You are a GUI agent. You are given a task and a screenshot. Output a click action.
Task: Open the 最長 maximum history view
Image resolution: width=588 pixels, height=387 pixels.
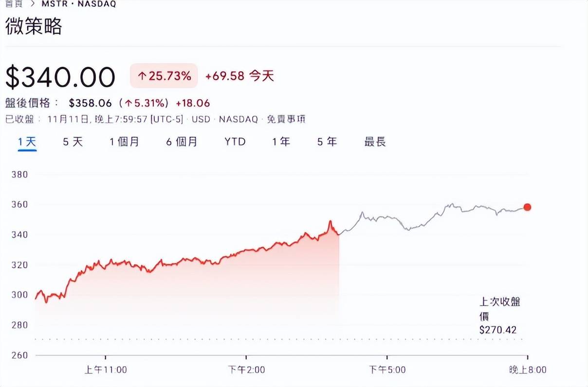(x=373, y=141)
